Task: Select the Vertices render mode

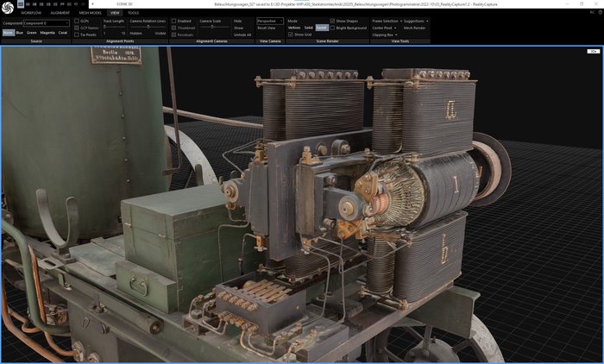Action: [x=294, y=28]
